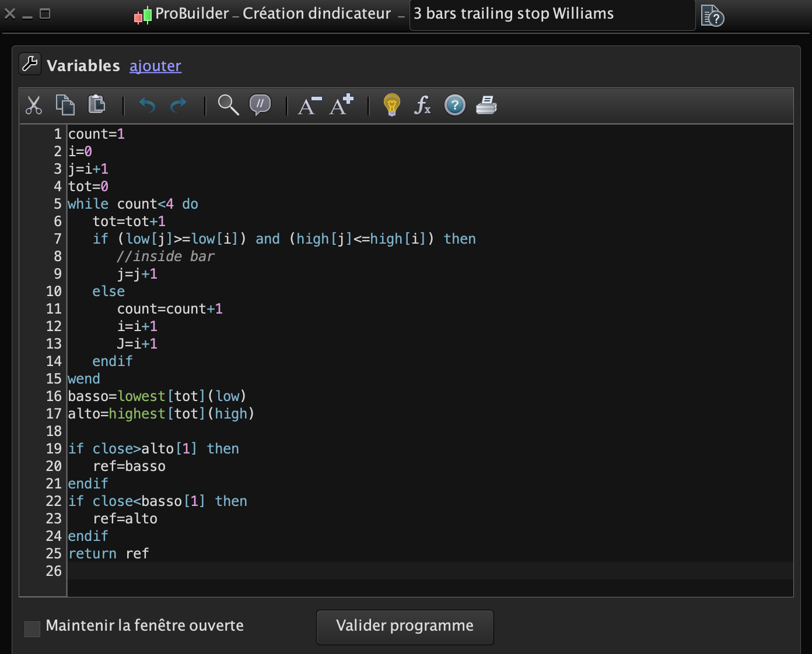Decrease the editor font size
Screen dimensions: 812x654
(310, 106)
